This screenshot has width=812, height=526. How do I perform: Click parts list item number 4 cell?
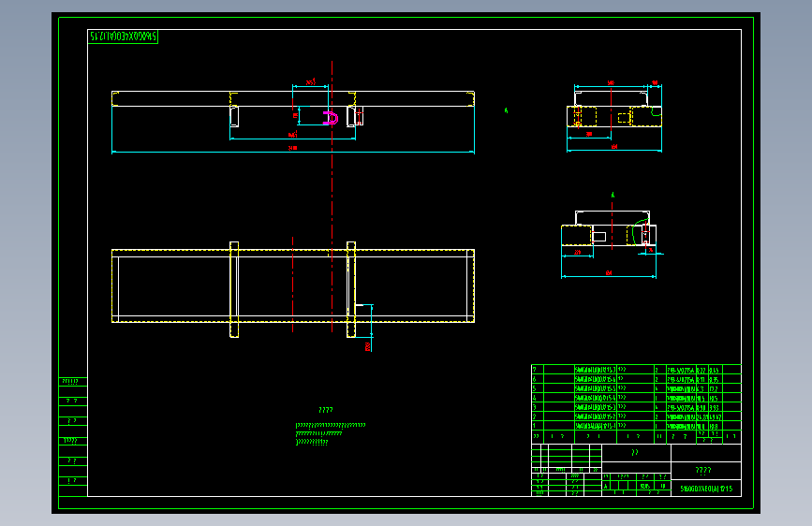point(538,398)
